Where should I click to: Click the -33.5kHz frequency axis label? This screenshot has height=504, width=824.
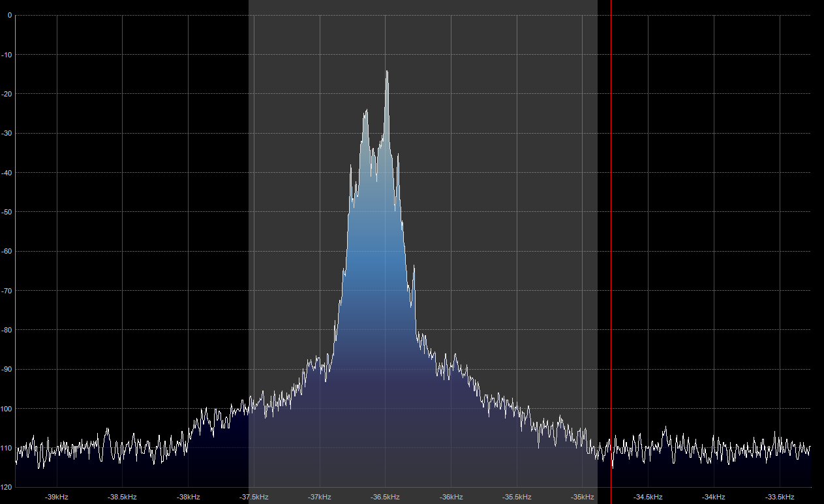click(780, 497)
